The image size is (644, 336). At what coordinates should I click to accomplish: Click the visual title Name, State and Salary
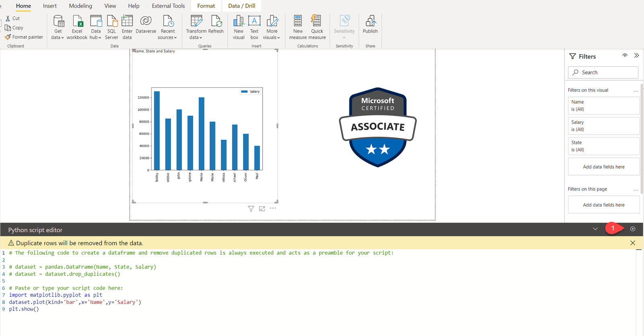pyautogui.click(x=155, y=51)
